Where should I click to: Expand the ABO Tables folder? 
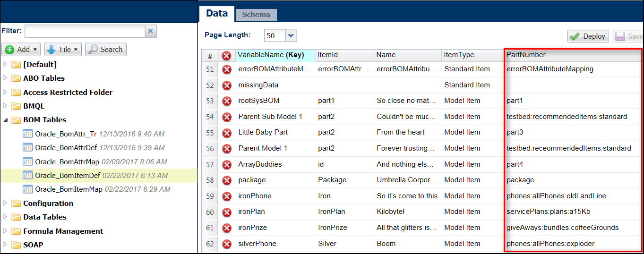point(6,78)
